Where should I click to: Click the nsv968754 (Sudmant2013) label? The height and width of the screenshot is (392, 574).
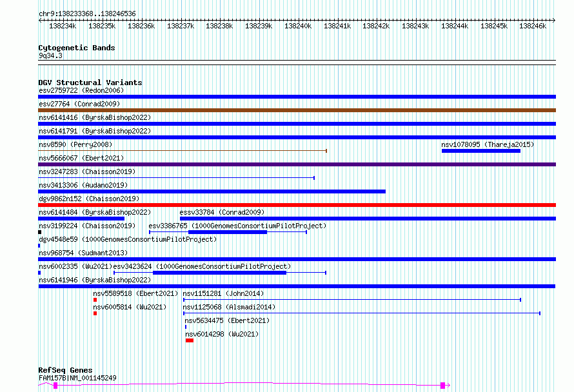(83, 253)
